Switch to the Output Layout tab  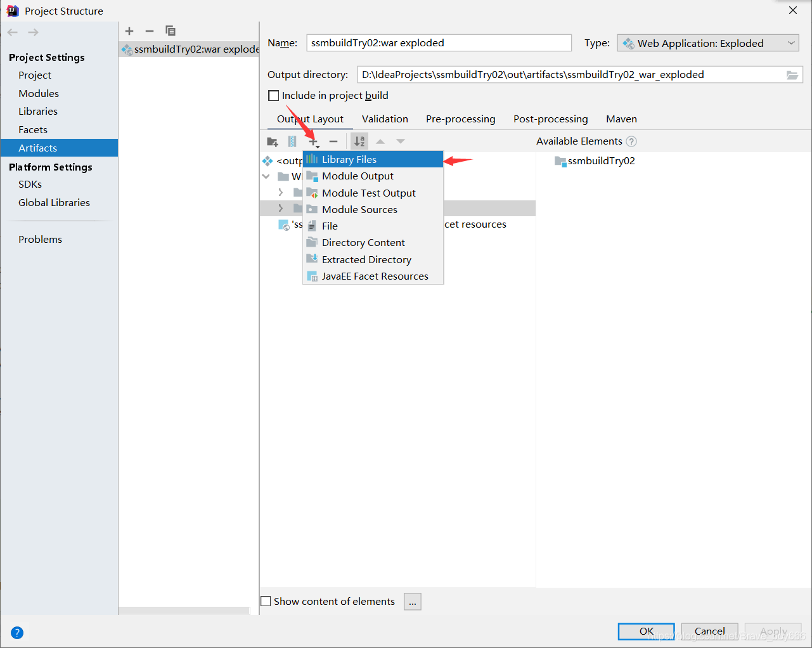[310, 119]
